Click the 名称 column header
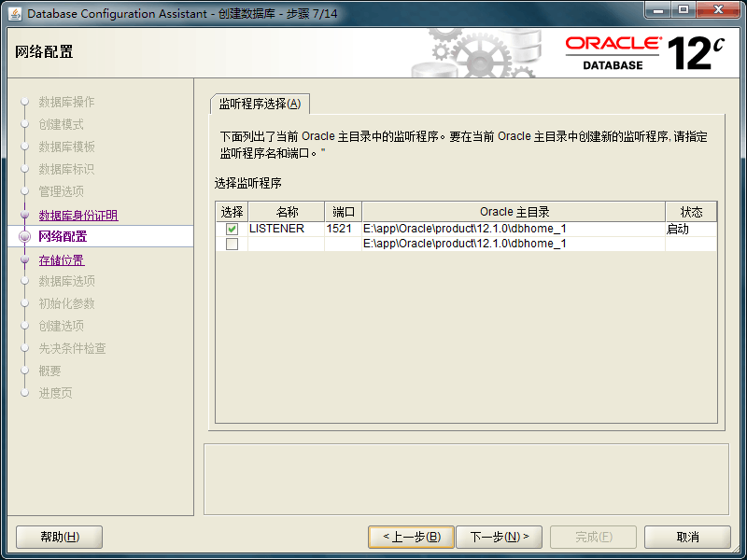The image size is (747, 560). tap(287, 212)
